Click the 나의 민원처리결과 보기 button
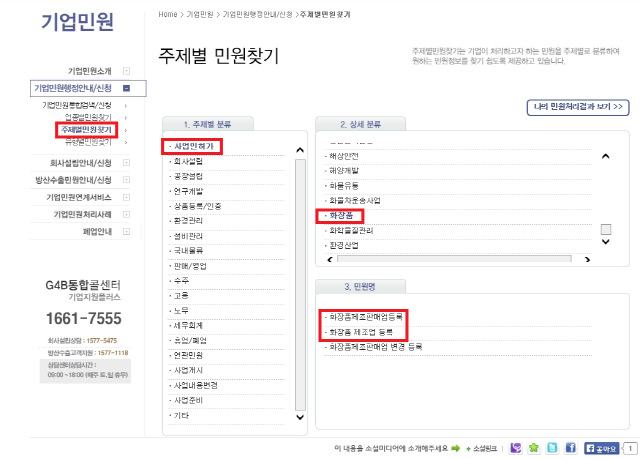 578,107
